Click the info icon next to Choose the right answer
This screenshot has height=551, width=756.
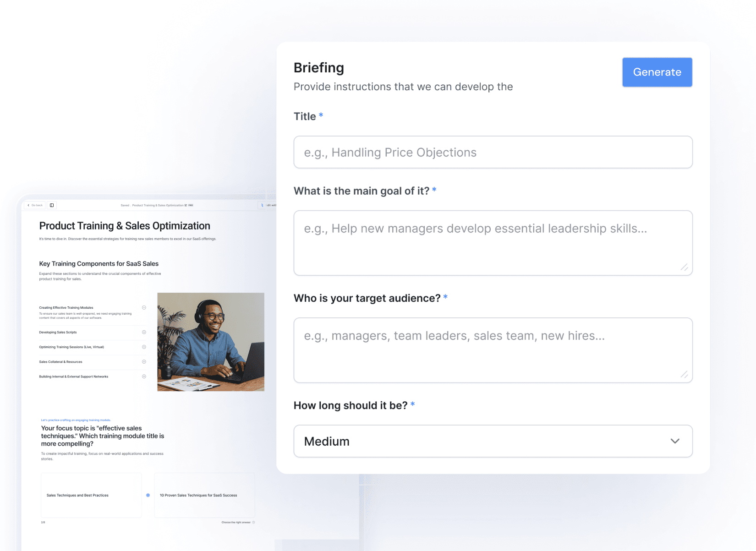(253, 522)
